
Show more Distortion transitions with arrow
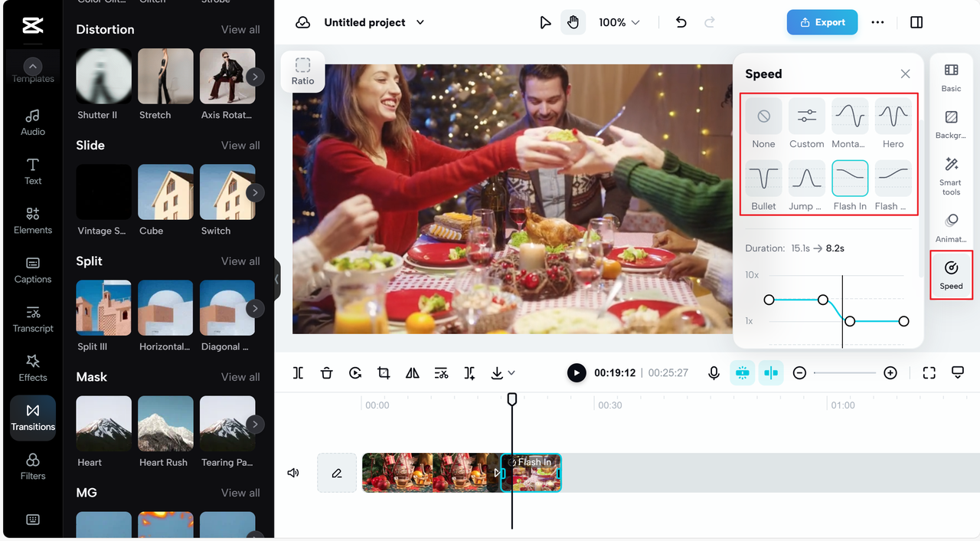(x=255, y=77)
